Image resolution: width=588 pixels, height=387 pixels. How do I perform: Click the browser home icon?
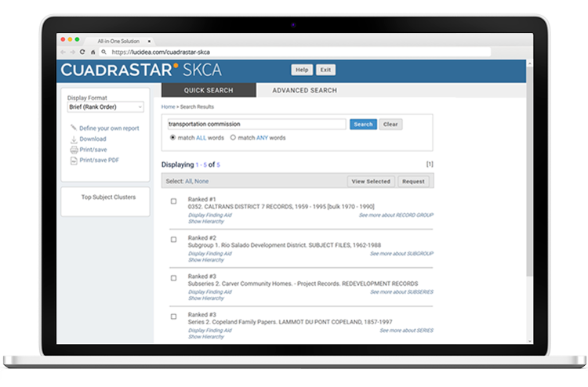click(x=93, y=52)
